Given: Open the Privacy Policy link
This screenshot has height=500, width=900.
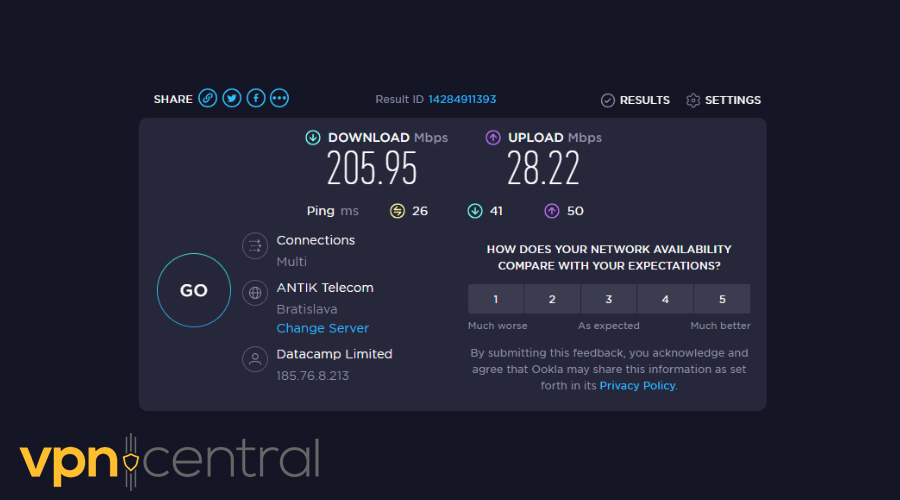Looking at the screenshot, I should (x=637, y=385).
